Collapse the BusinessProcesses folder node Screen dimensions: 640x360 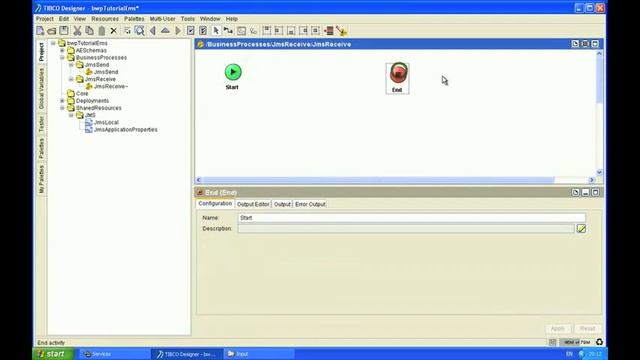point(62,58)
